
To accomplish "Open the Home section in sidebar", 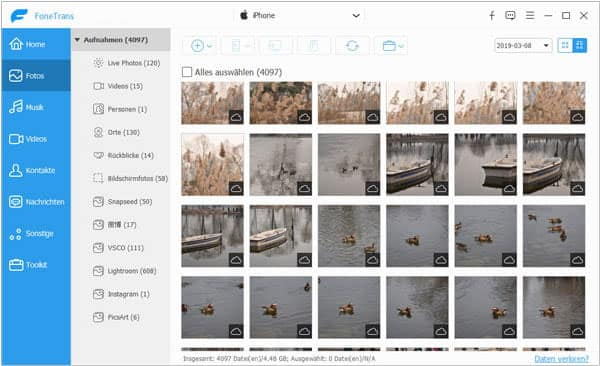I will (x=36, y=44).
